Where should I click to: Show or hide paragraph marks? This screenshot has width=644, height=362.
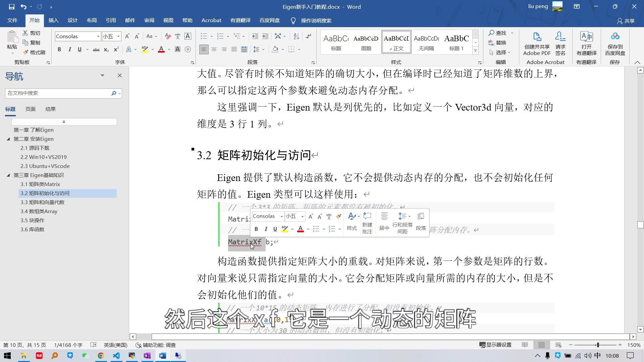(308, 36)
